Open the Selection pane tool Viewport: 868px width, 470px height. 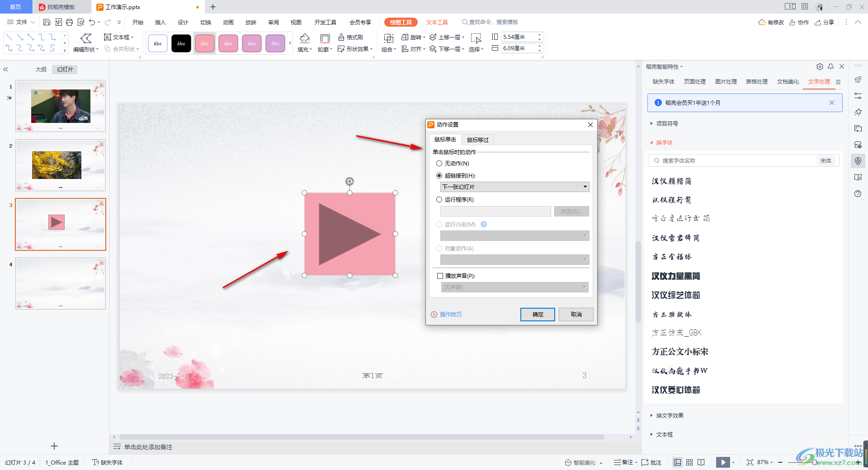[x=476, y=43]
